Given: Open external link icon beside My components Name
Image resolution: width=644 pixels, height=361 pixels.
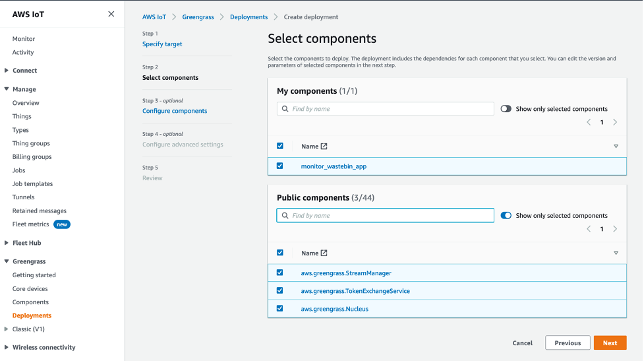Looking at the screenshot, I should tap(324, 147).
